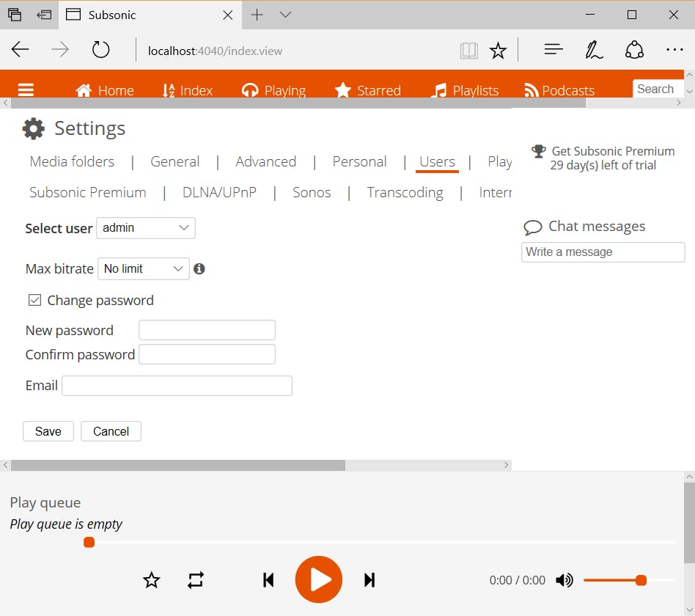695x616 pixels.
Task: Click the Write a message chat box
Action: pyautogui.click(x=603, y=252)
